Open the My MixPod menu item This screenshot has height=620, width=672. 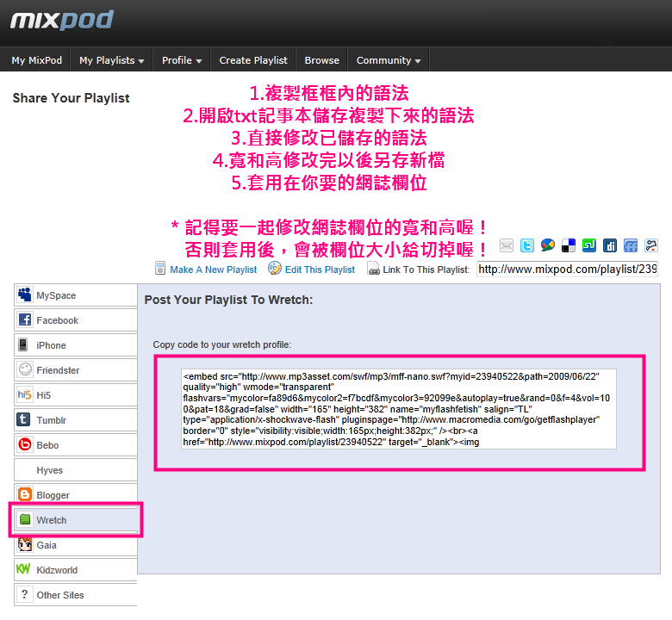[x=37, y=60]
